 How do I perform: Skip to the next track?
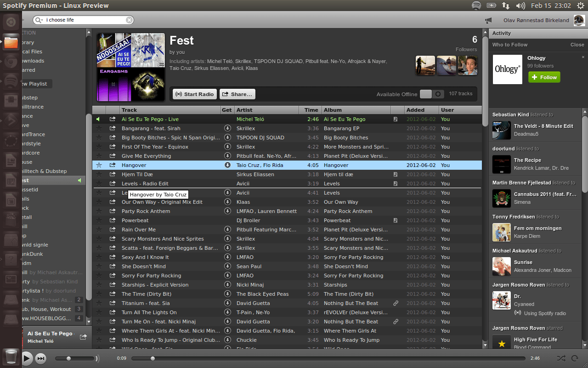coord(40,358)
